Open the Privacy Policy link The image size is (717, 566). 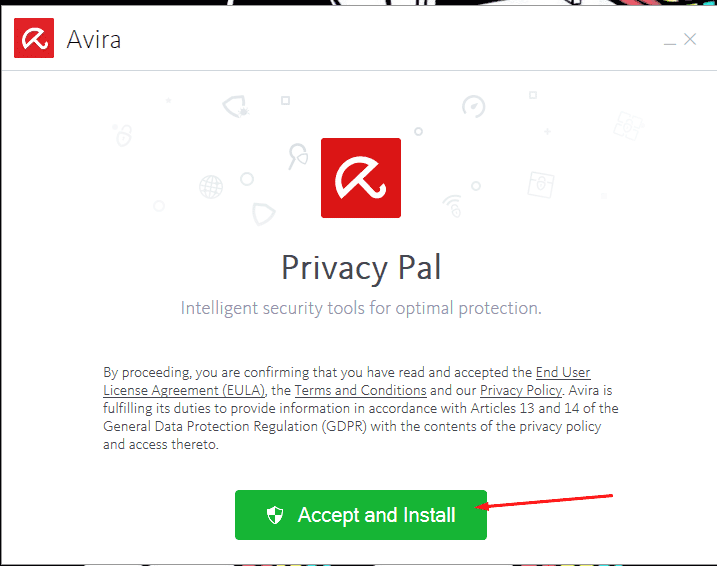click(520, 390)
